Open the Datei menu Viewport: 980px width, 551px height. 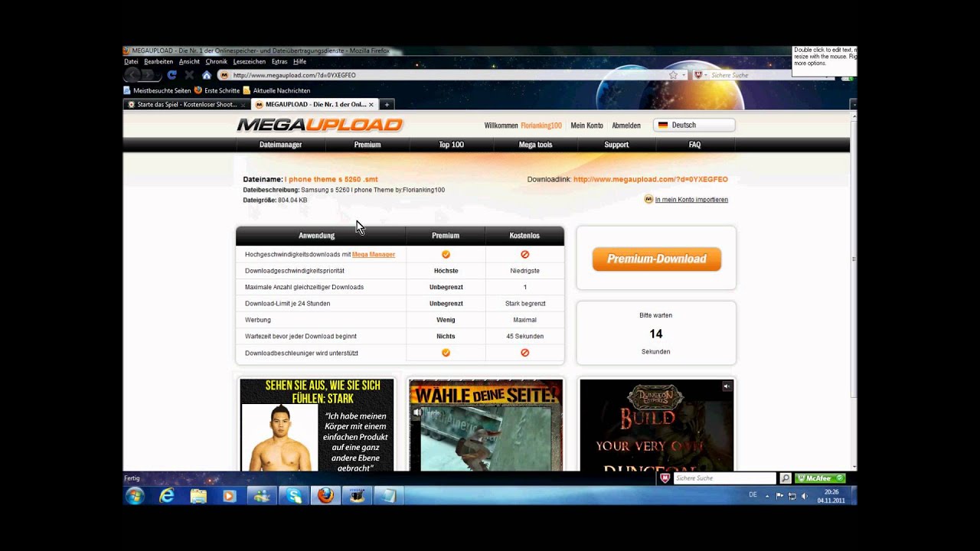click(131, 61)
